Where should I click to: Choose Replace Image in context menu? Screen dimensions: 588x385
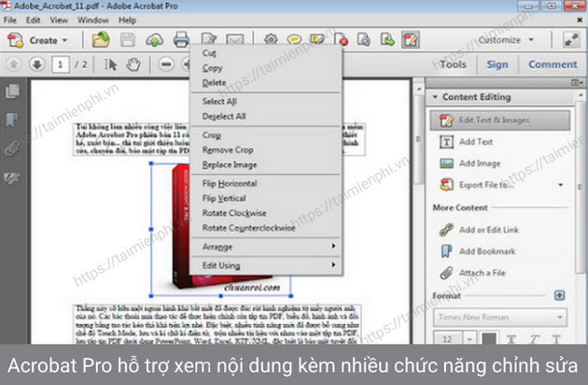266,164
